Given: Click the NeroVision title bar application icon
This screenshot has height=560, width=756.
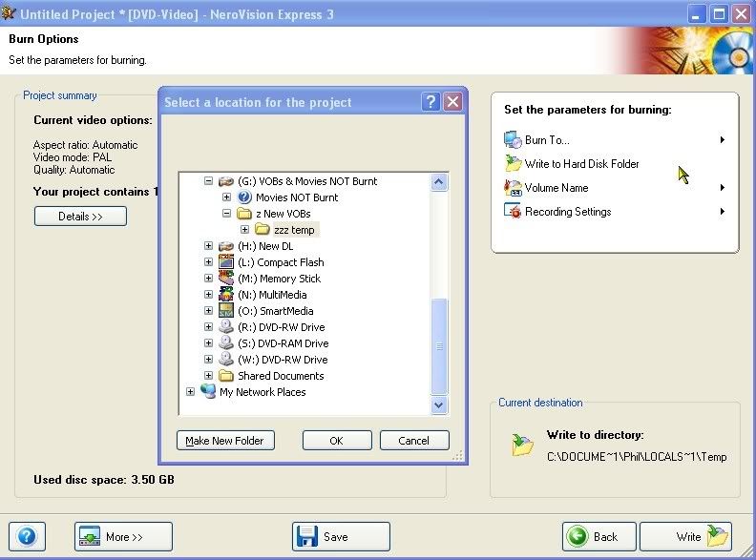Looking at the screenshot, I should (9, 13).
